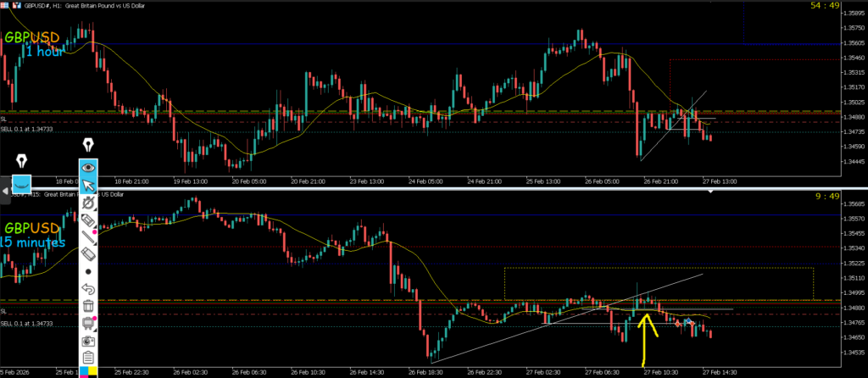Click the black dot brush size

click(x=88, y=272)
